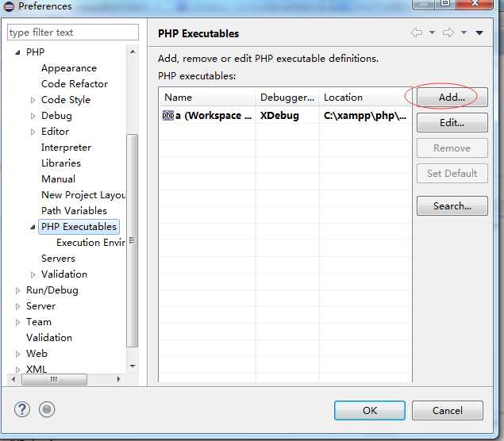The height and width of the screenshot is (441, 504).
Task: Click the horizontal scrollbar right arrow
Action: coord(118,379)
